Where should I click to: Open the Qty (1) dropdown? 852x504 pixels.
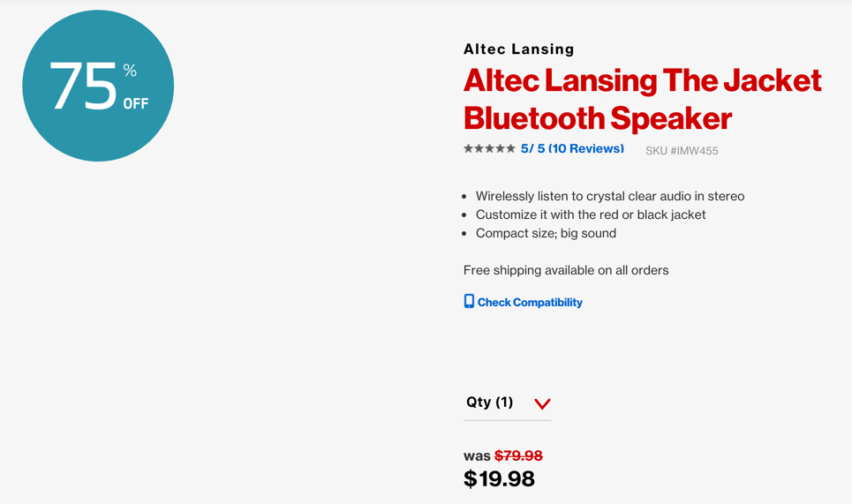click(x=508, y=402)
